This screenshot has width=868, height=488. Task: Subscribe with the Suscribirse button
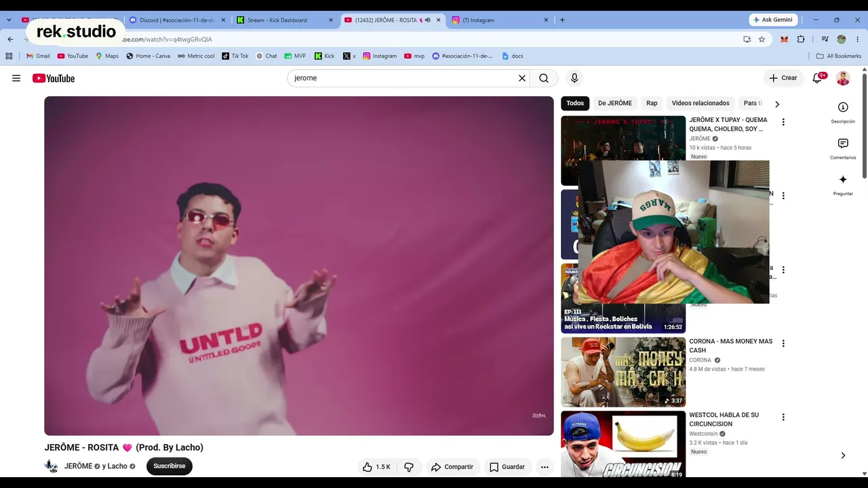[170, 466]
